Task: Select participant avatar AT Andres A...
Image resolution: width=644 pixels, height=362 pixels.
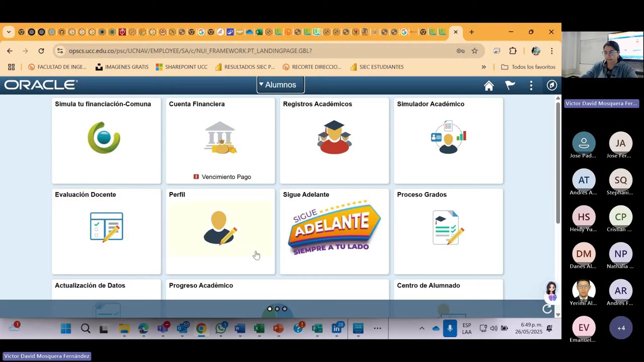Action: [x=584, y=180]
